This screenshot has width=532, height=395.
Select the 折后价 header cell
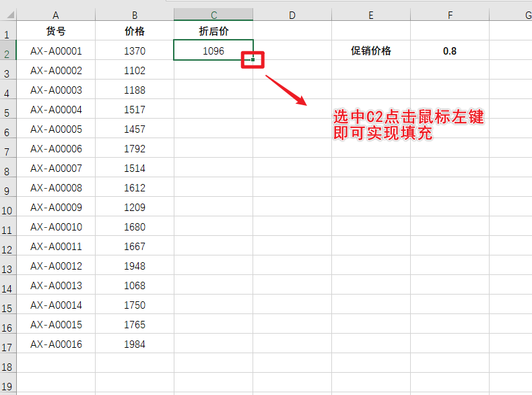(x=213, y=30)
